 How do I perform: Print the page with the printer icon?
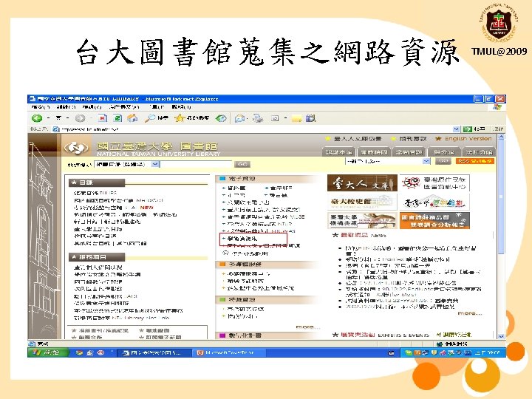point(258,118)
